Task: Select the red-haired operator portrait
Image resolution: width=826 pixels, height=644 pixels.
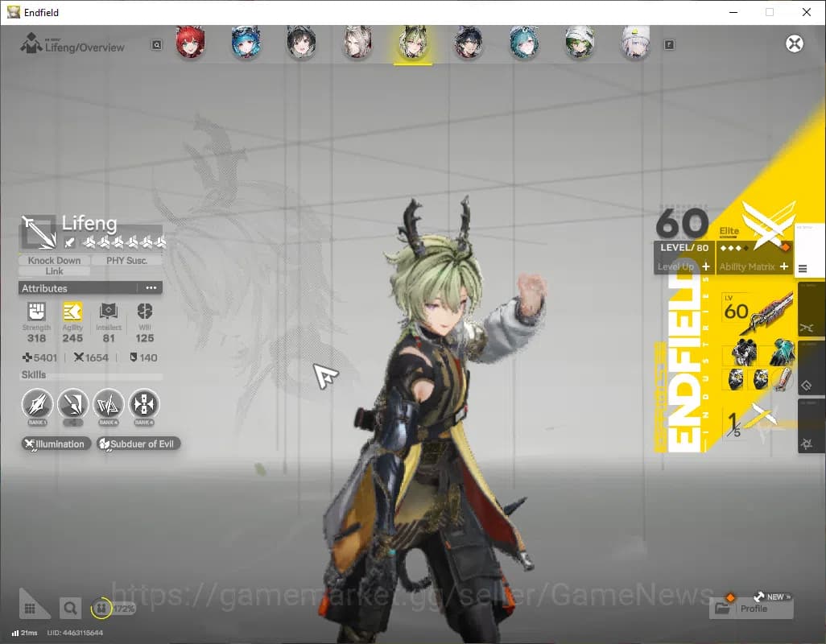Action: (x=190, y=42)
